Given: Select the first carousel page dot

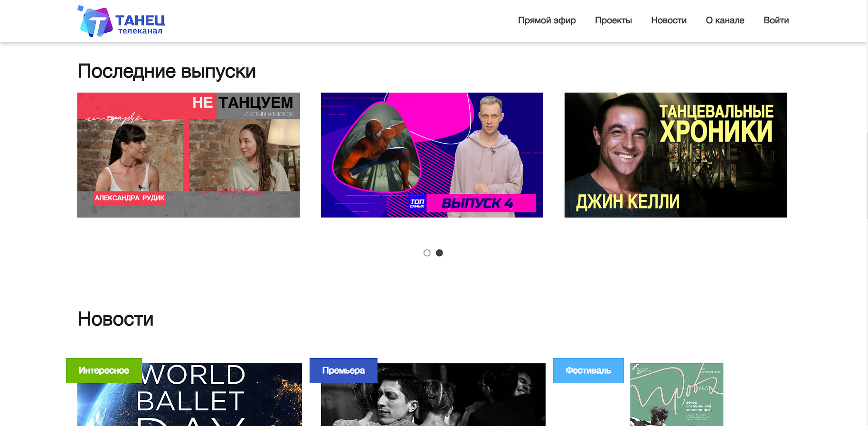Looking at the screenshot, I should pyautogui.click(x=427, y=253).
